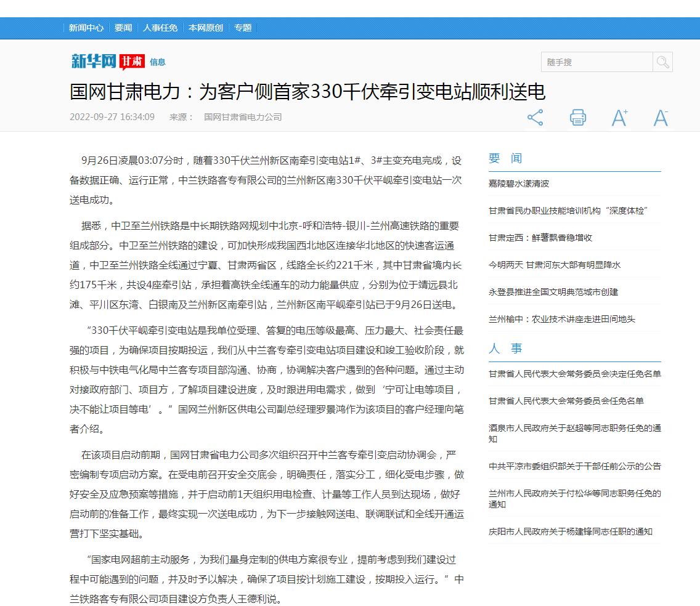Open 酒泉市人民政府关于赵超等同志职务任免的通知
700x606 pixels.
point(574,434)
